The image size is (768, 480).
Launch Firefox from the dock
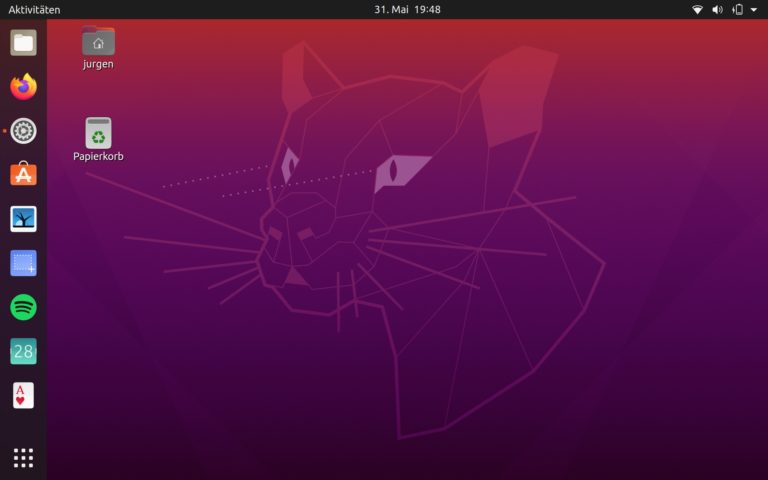click(x=23, y=87)
